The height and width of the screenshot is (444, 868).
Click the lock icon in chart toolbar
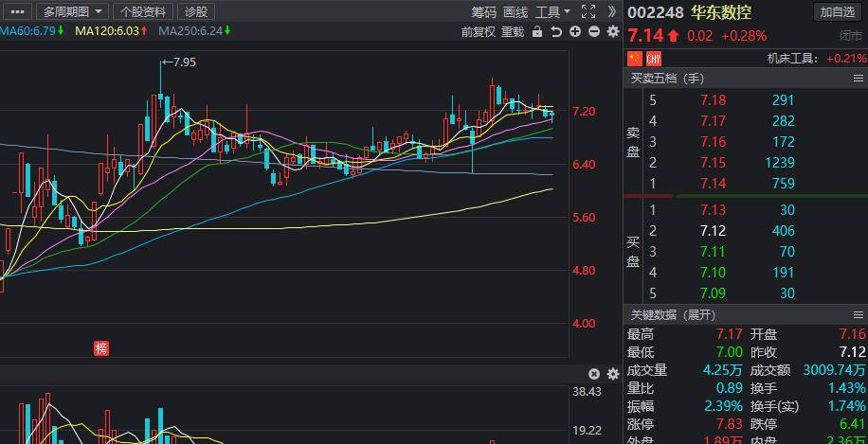tap(537, 31)
